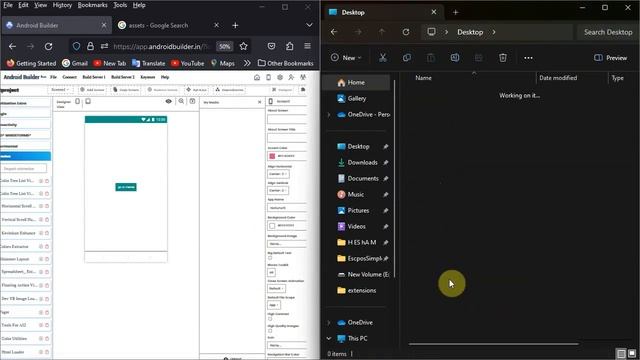
Task: Show more bookmarks chevron
Action: (247, 63)
